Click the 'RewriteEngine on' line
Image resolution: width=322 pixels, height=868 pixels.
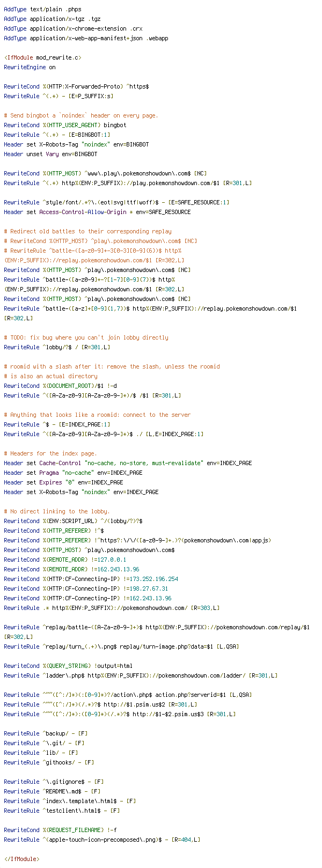click(x=30, y=67)
